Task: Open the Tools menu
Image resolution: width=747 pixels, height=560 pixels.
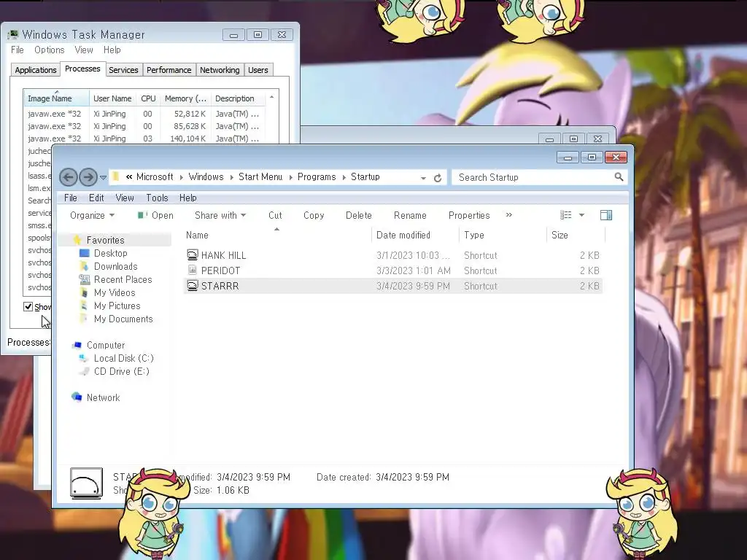Action: click(x=158, y=198)
